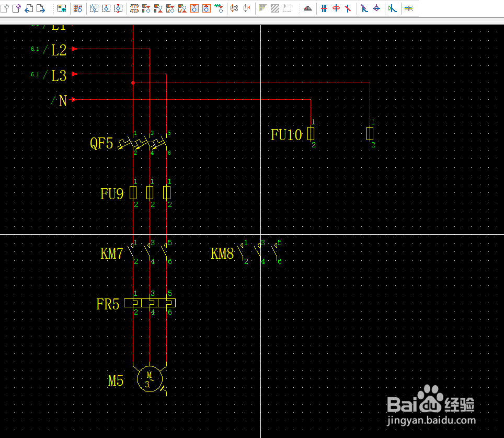This screenshot has width=504, height=438.
Task: Click the N neutral potential label
Action: (63, 101)
